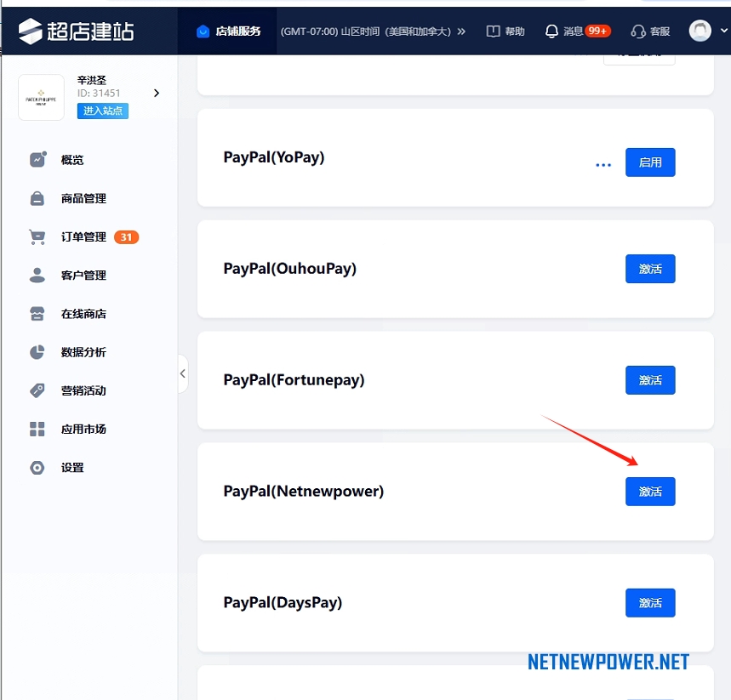Select the PayPal(Netnewpower) title text
Image resolution: width=731 pixels, height=700 pixels.
(x=304, y=492)
